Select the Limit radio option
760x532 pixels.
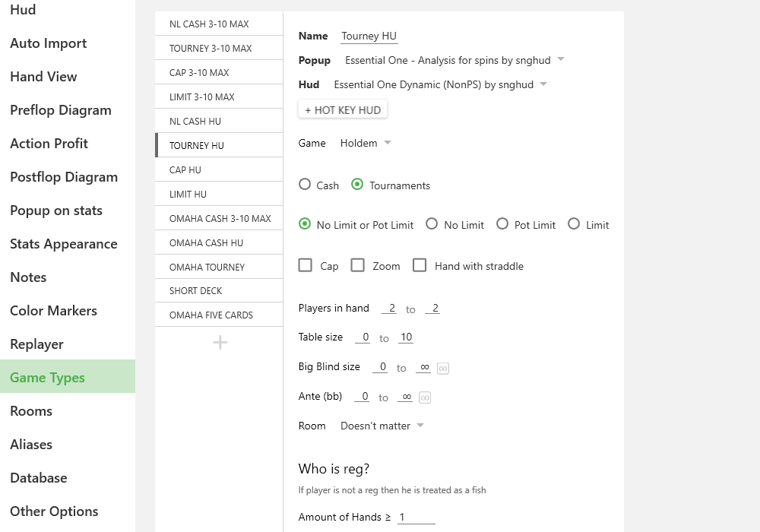tap(574, 224)
